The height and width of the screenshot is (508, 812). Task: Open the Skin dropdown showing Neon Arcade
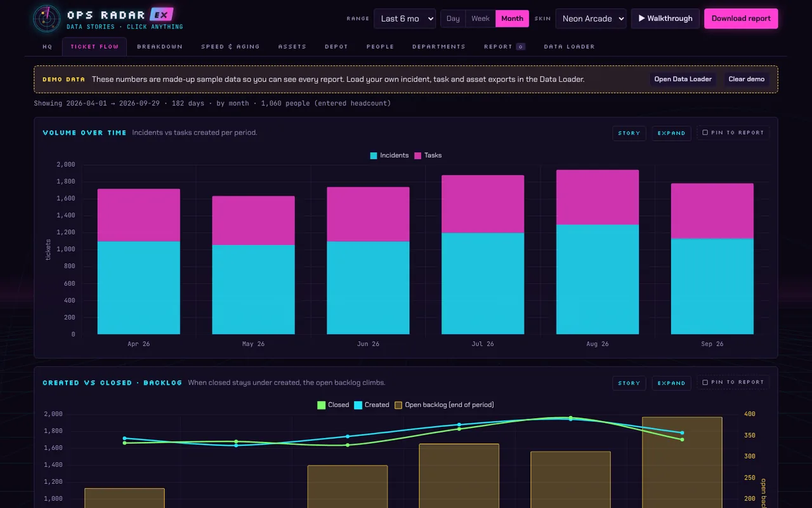point(591,18)
